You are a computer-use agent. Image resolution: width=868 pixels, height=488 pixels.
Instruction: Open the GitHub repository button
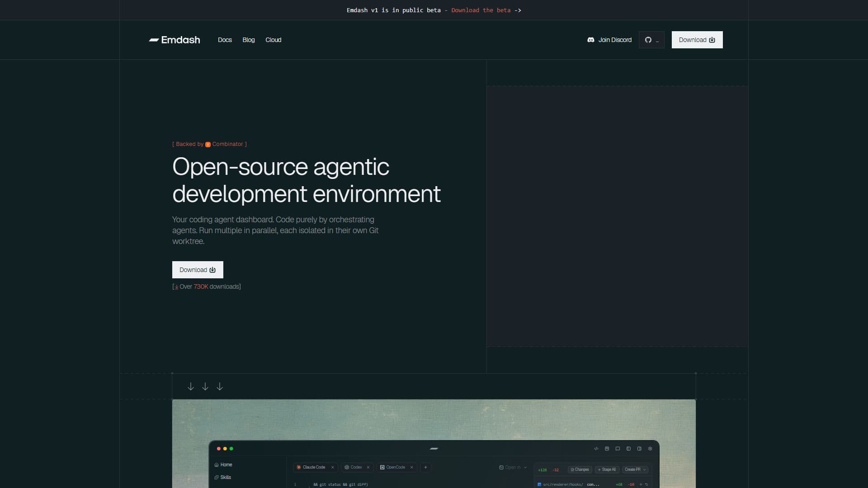tap(651, 40)
